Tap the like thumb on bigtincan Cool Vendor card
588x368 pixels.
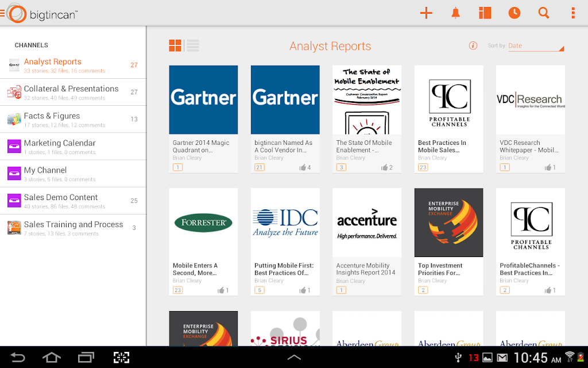pyautogui.click(x=303, y=167)
